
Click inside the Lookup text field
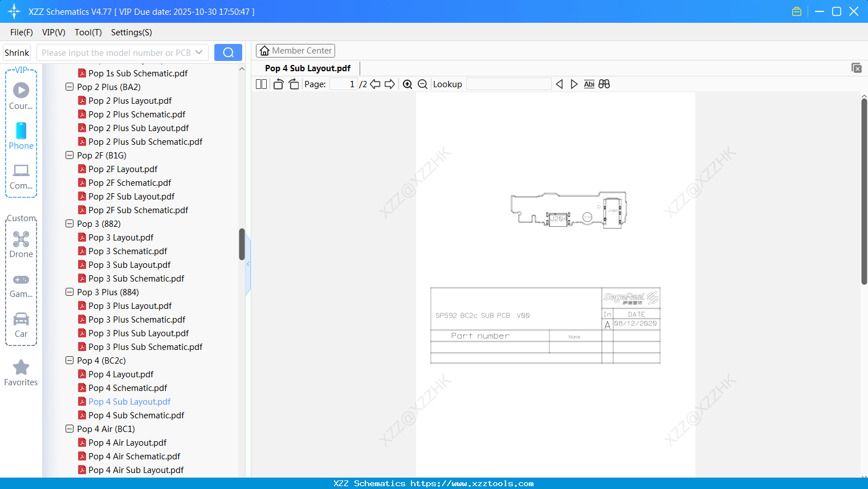[508, 84]
